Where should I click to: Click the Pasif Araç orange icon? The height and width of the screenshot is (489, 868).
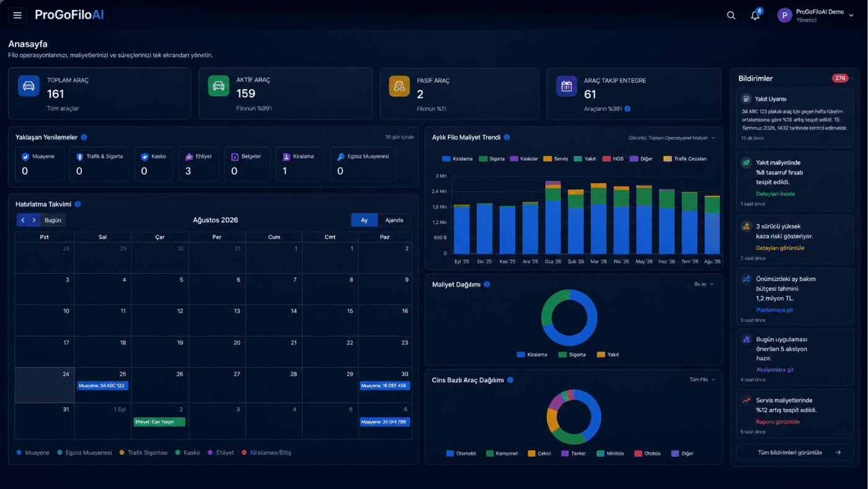coord(400,86)
